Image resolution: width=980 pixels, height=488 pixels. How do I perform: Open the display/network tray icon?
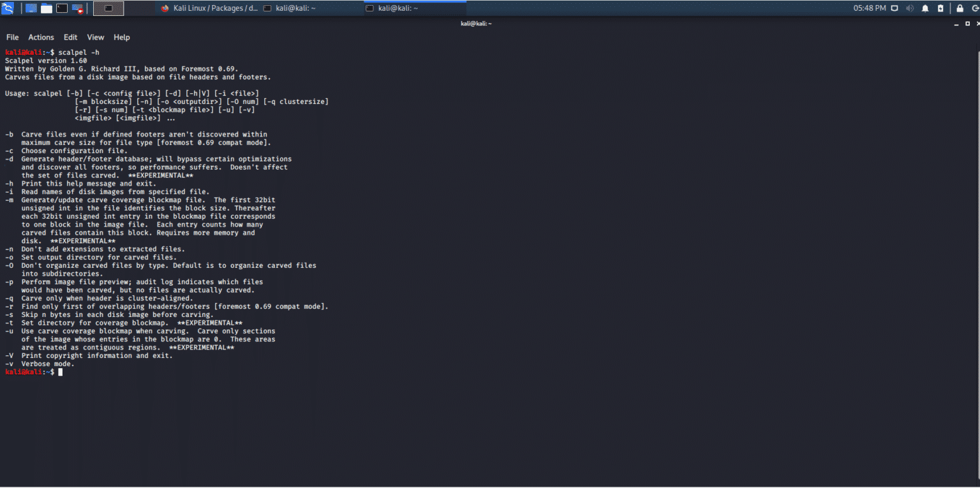[895, 8]
